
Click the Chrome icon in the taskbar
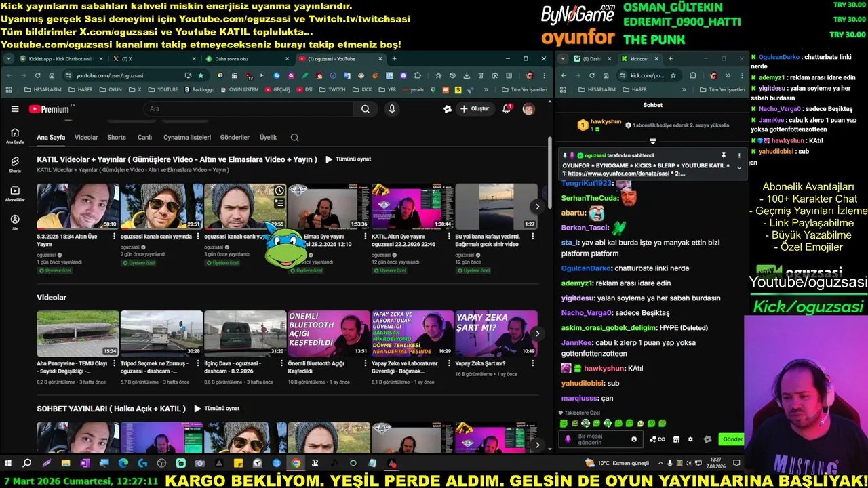click(x=296, y=464)
